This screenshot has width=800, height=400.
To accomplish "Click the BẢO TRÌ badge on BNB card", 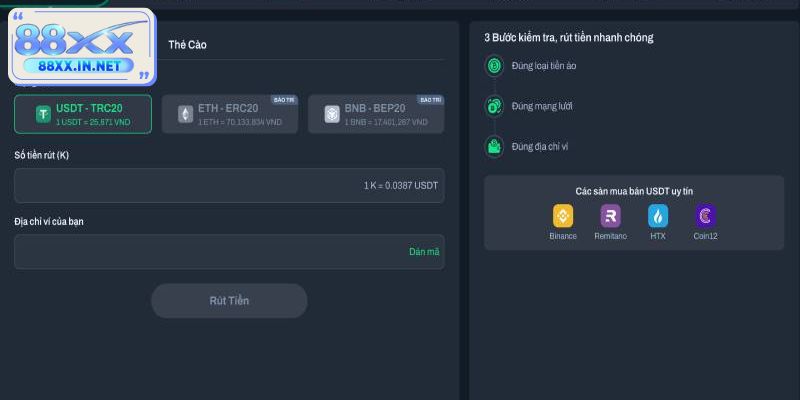I will point(430,100).
